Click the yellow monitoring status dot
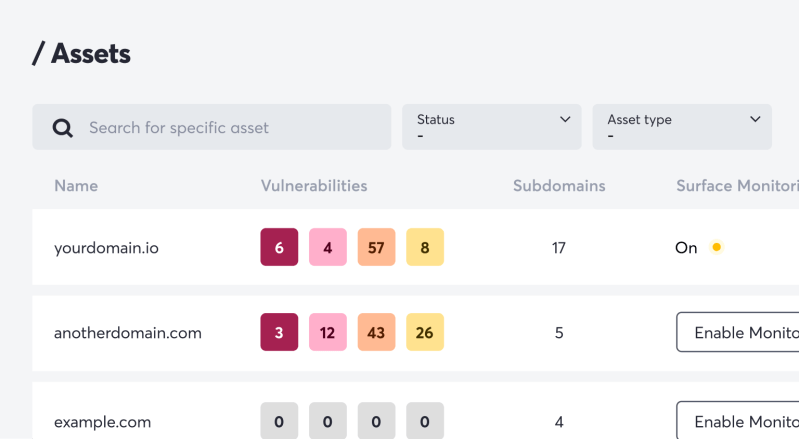799x439 pixels. pos(716,248)
